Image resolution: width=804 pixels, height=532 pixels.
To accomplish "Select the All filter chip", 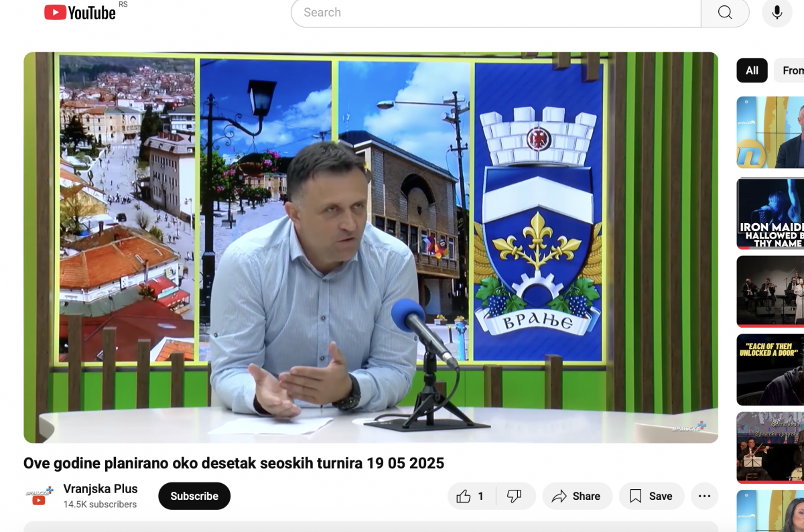I will coord(752,70).
